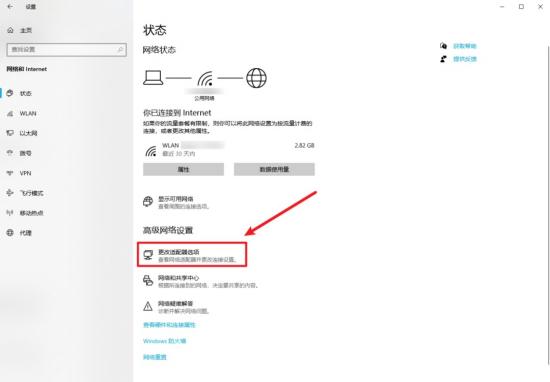Viewport: 550px width, 382px height.
Task: Click the 你已连接到 Internet heading
Action: pos(177,113)
